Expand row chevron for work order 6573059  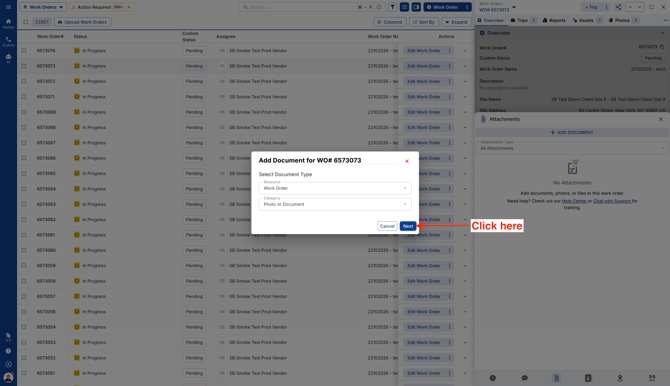point(465,266)
